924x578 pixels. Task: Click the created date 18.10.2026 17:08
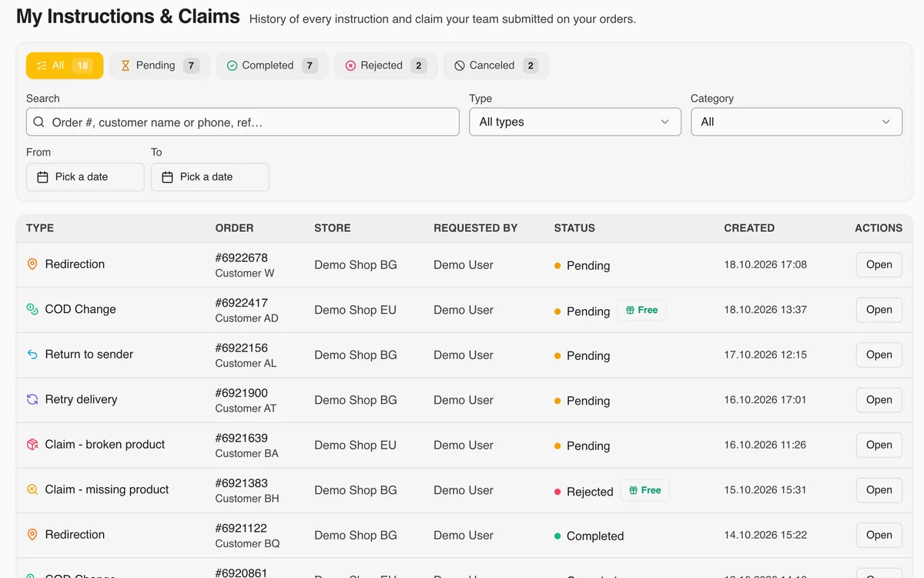tap(765, 264)
